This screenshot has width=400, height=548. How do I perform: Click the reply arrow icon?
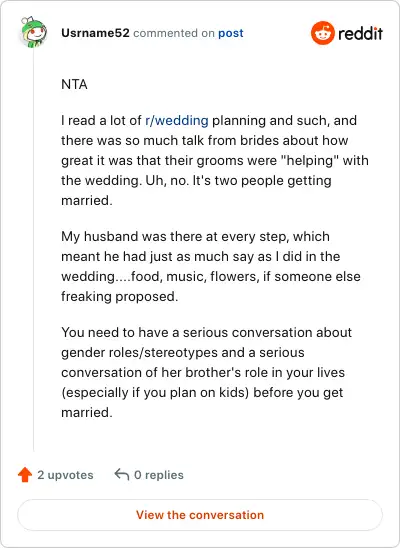(122, 475)
